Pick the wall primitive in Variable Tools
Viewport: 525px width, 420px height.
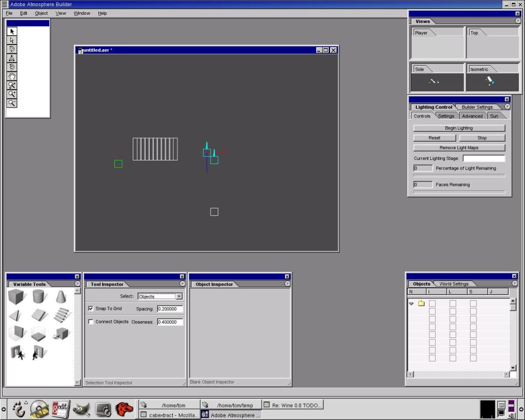click(17, 333)
